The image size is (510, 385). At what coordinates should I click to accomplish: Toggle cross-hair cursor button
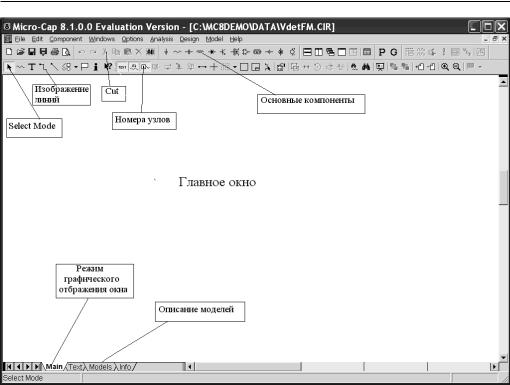pyautogui.click(x=213, y=67)
